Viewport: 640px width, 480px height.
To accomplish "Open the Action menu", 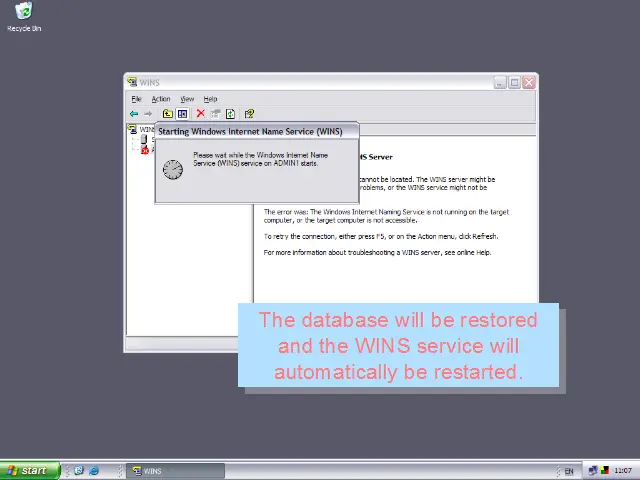I will pyautogui.click(x=161, y=99).
